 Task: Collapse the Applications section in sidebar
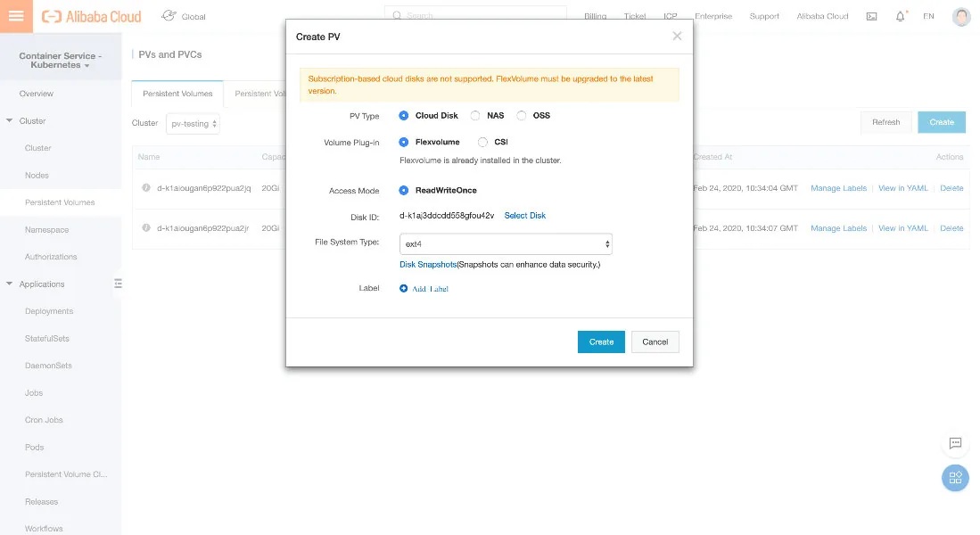click(x=10, y=284)
